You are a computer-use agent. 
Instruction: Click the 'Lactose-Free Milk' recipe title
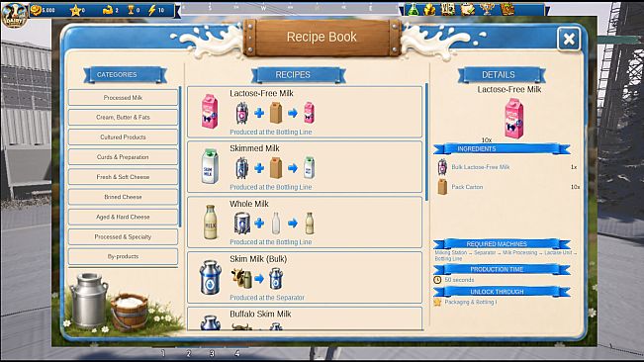(261, 94)
